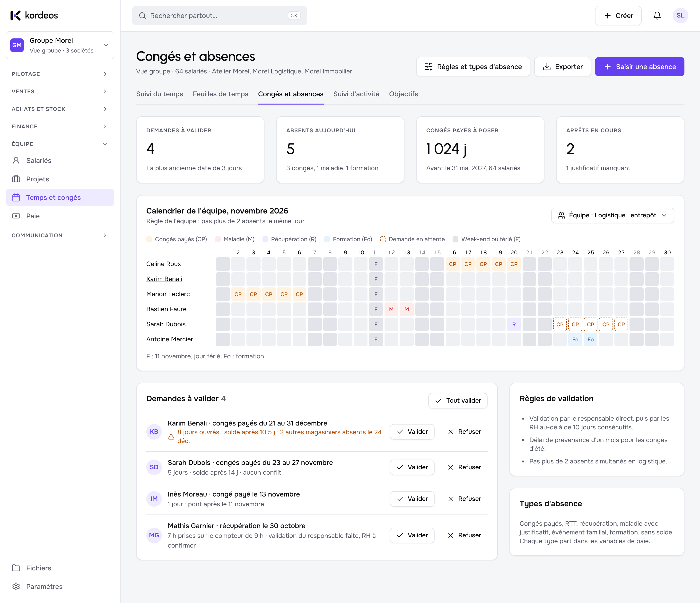Switch to Suivi d'activité tab

coord(356,94)
